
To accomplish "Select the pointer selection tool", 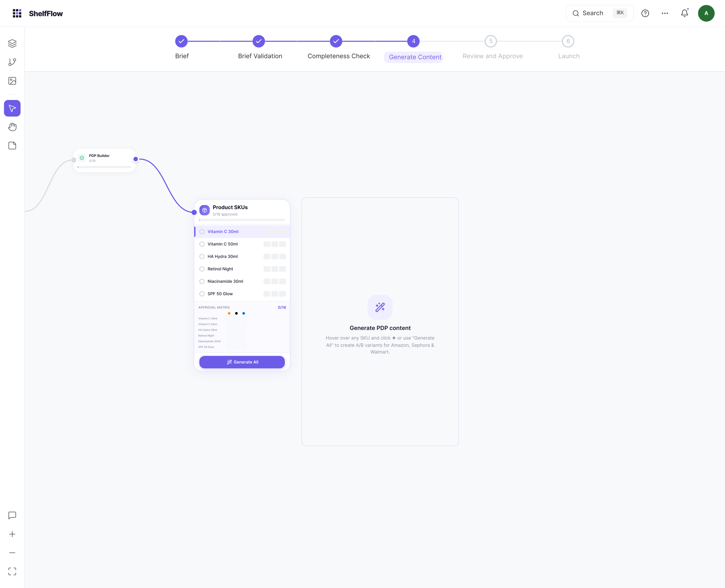I will [12, 108].
